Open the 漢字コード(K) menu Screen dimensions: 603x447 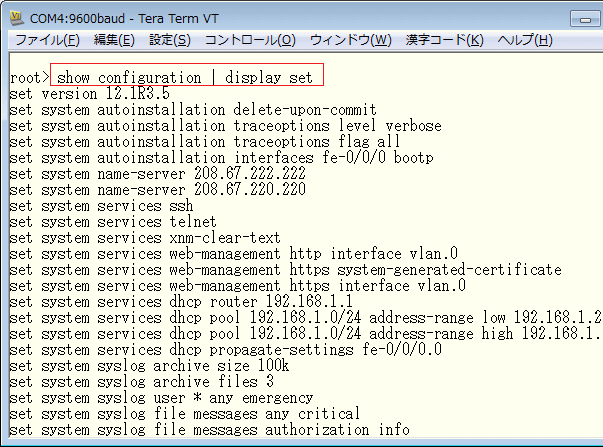pos(444,40)
